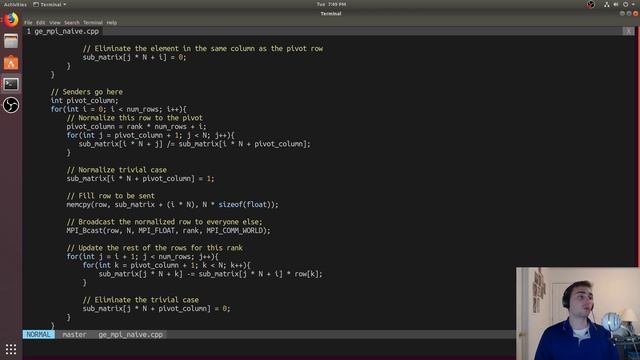Click '// Eliminate the trivial case' comment
This screenshot has width=640, height=360.
tap(141, 300)
